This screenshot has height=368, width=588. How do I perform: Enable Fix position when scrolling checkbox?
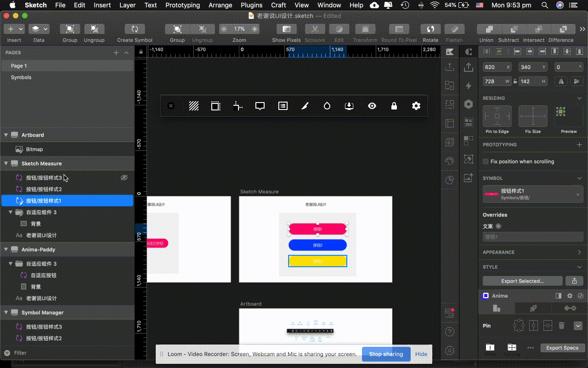(486, 161)
